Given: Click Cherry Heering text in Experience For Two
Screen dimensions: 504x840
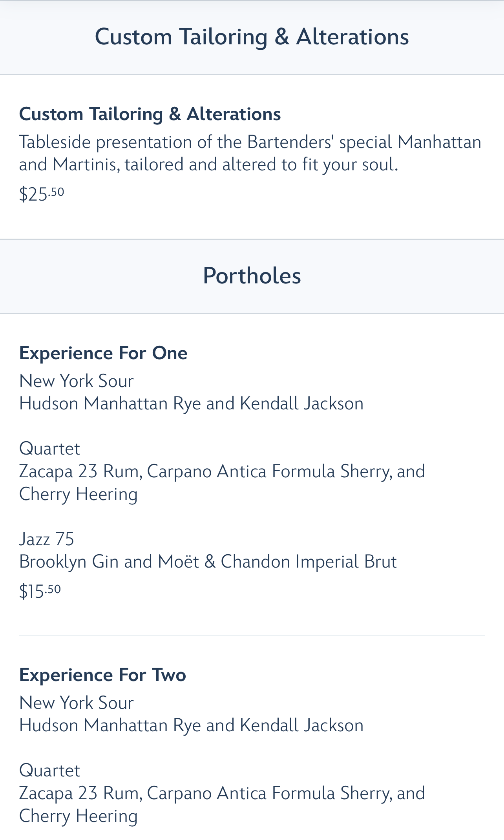Looking at the screenshot, I should [79, 816].
